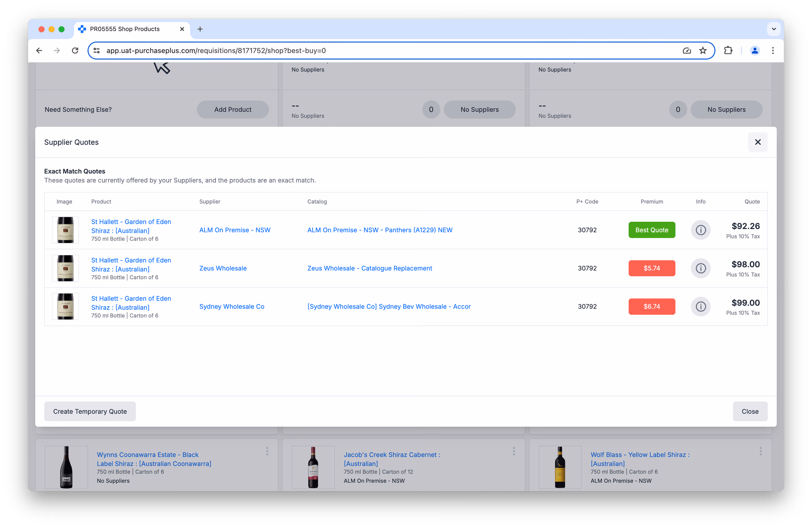Reload the current page

(75, 51)
